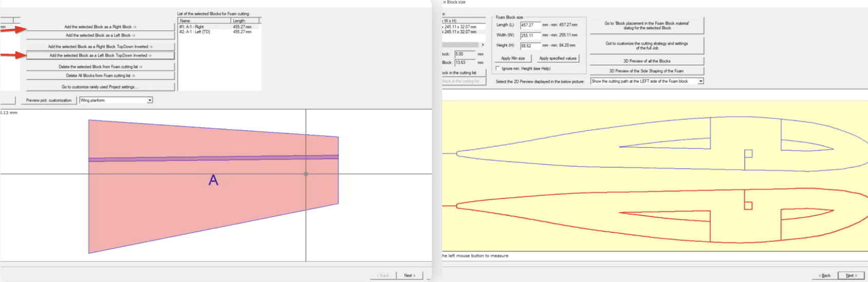
Task: Add selected Block as Right Block TopDown Inverted
Action: pyautogui.click(x=100, y=46)
